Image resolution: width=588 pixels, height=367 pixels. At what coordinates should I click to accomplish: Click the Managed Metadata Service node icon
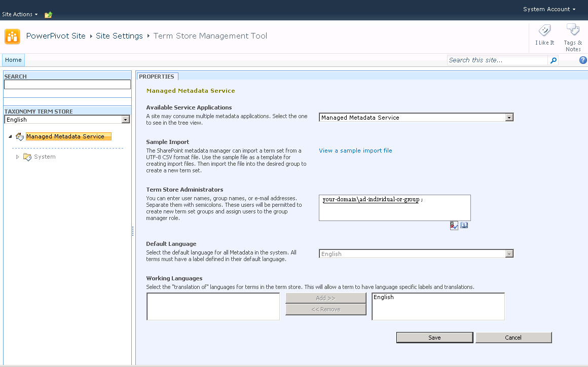(x=20, y=136)
